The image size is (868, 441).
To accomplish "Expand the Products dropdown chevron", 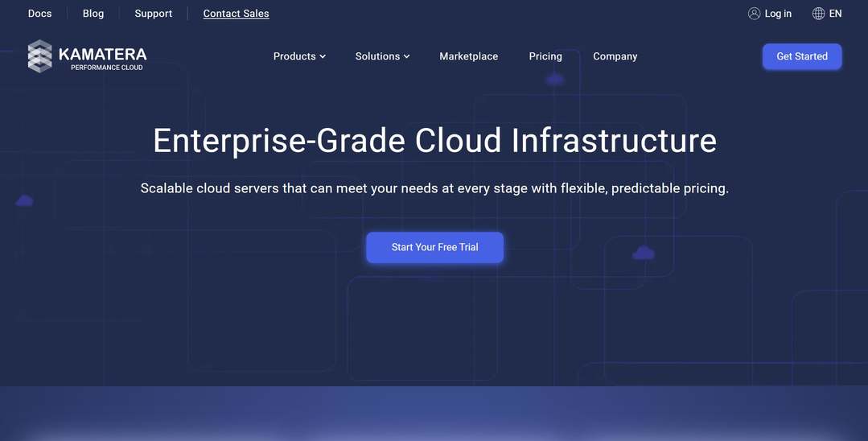I will coord(323,56).
